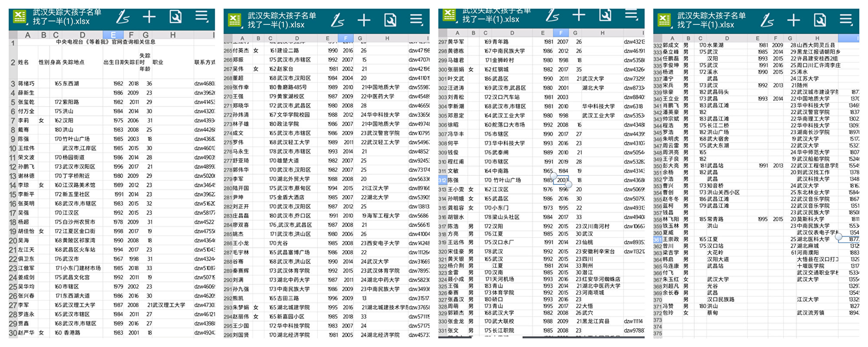This screenshot has width=868, height=347.
Task: Select highlighted row header 361
Action: (x=657, y=239)
